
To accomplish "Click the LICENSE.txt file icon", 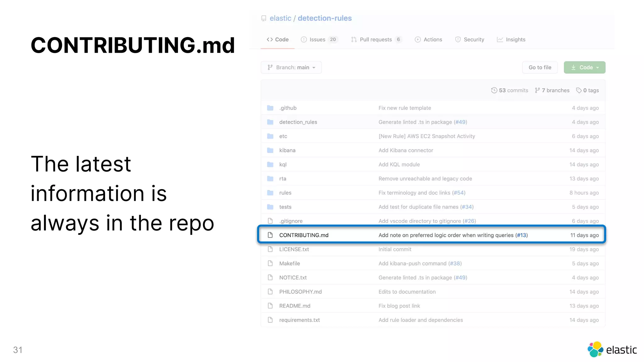I will (x=270, y=249).
